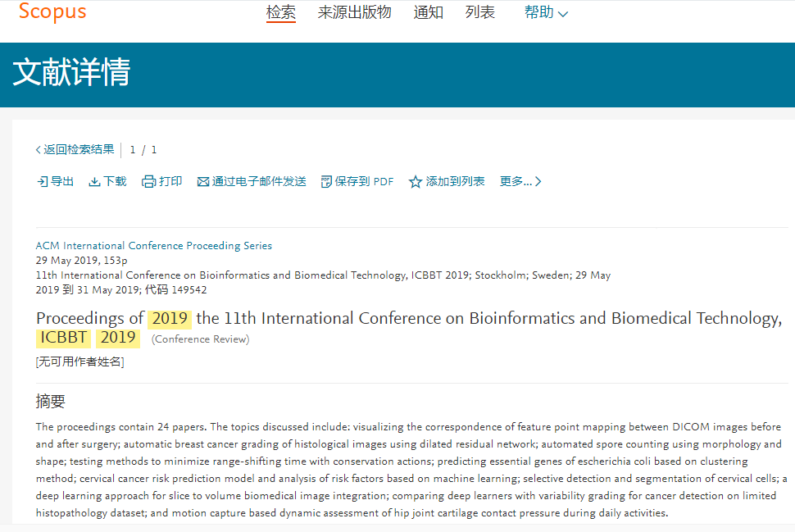795x532 pixels.
Task: Click the download (下载) icon
Action: click(94, 181)
